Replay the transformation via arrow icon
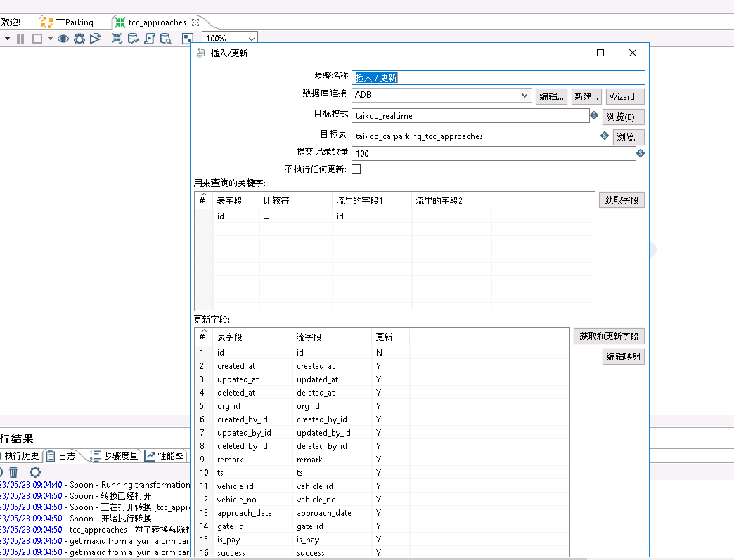This screenshot has width=734, height=560. 96,39
